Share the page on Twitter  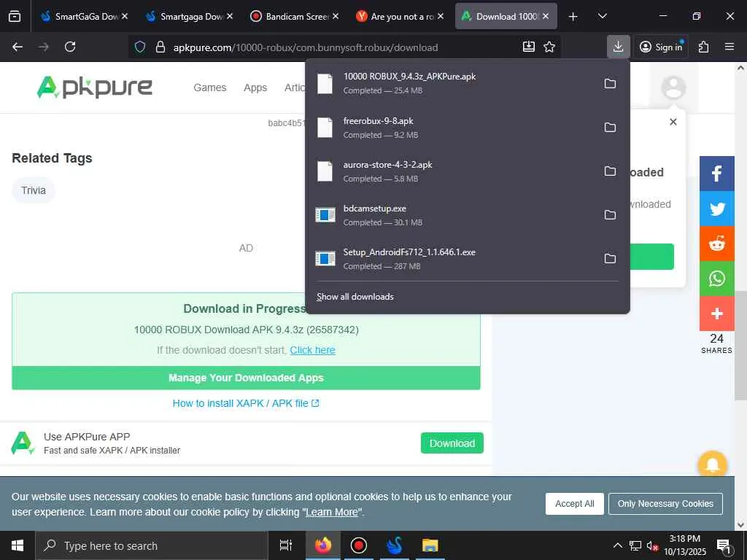716,209
